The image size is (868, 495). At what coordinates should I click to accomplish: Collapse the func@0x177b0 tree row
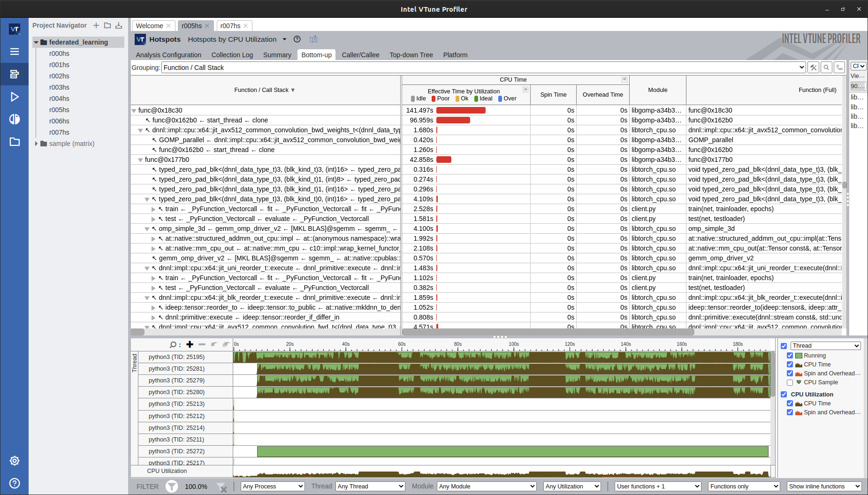pyautogui.click(x=140, y=160)
